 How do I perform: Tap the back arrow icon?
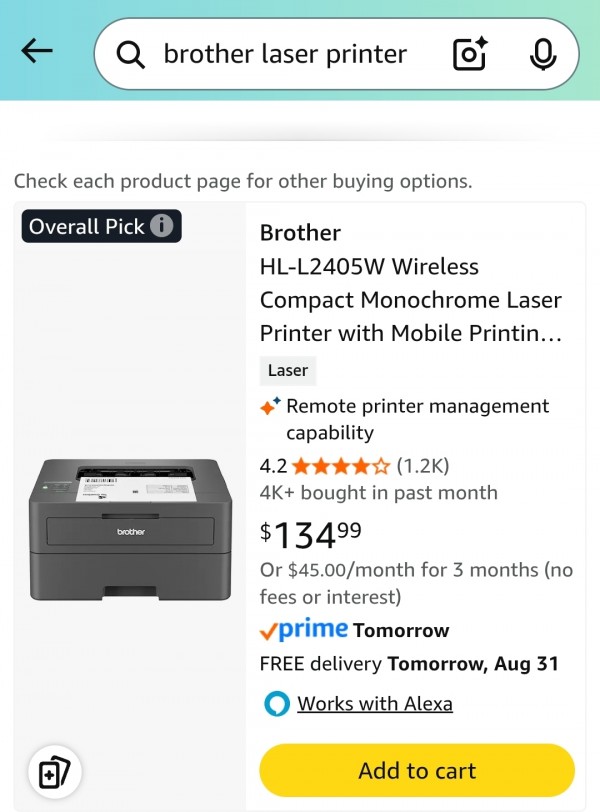pos(37,51)
